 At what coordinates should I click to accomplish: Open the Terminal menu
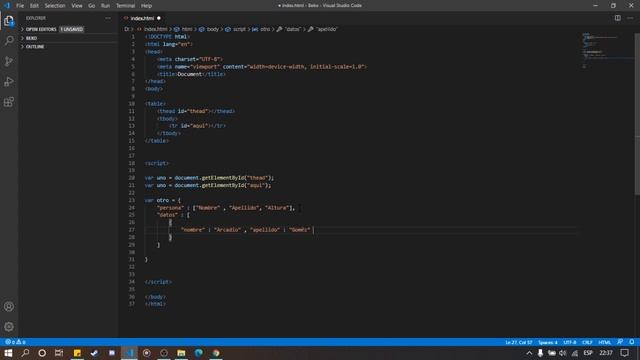click(x=125, y=6)
